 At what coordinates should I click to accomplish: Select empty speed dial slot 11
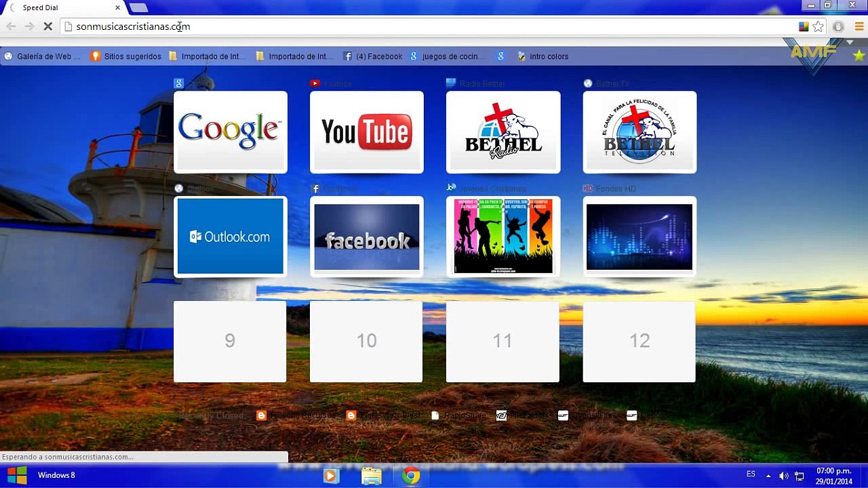tap(502, 341)
